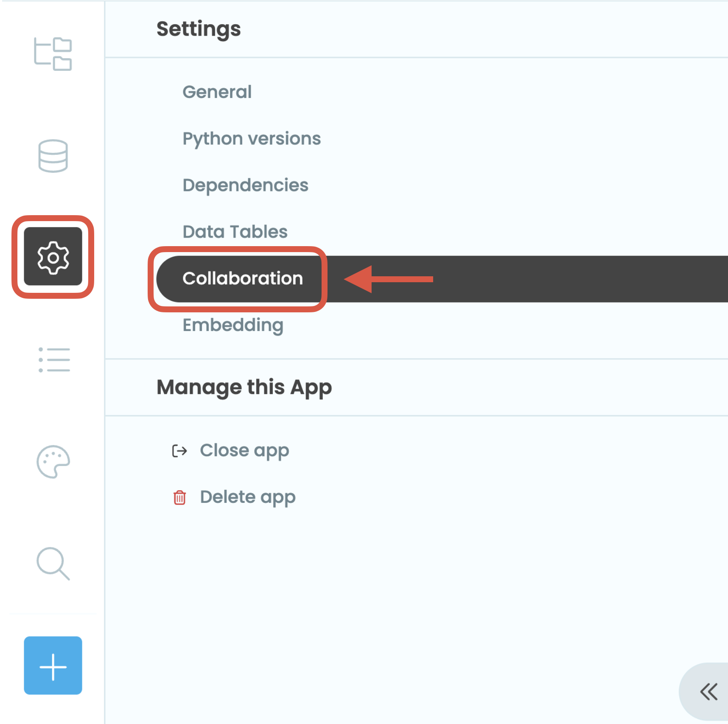Click the trash icon beside Delete app
Screen dimensions: 728x724
pos(179,497)
